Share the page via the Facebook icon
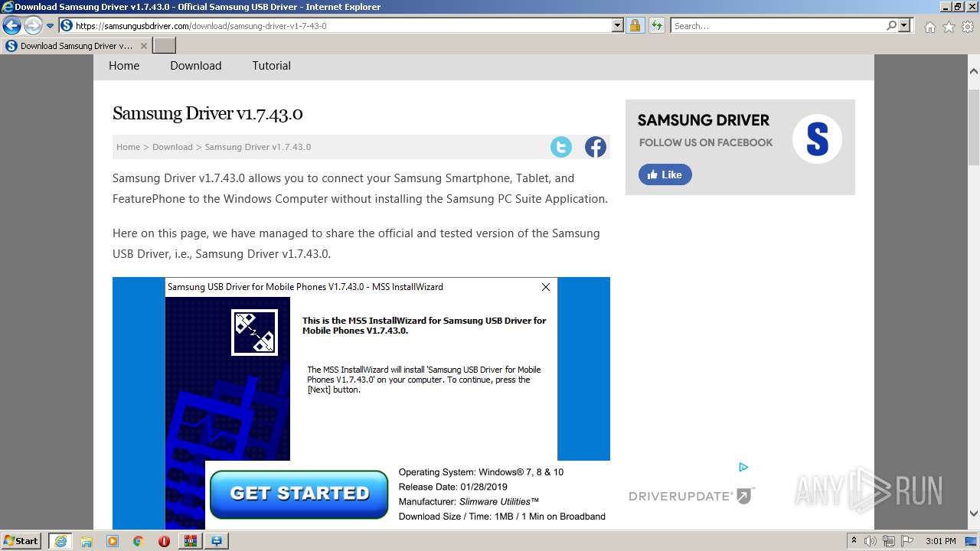Viewport: 980px width, 551px height. 596,147
